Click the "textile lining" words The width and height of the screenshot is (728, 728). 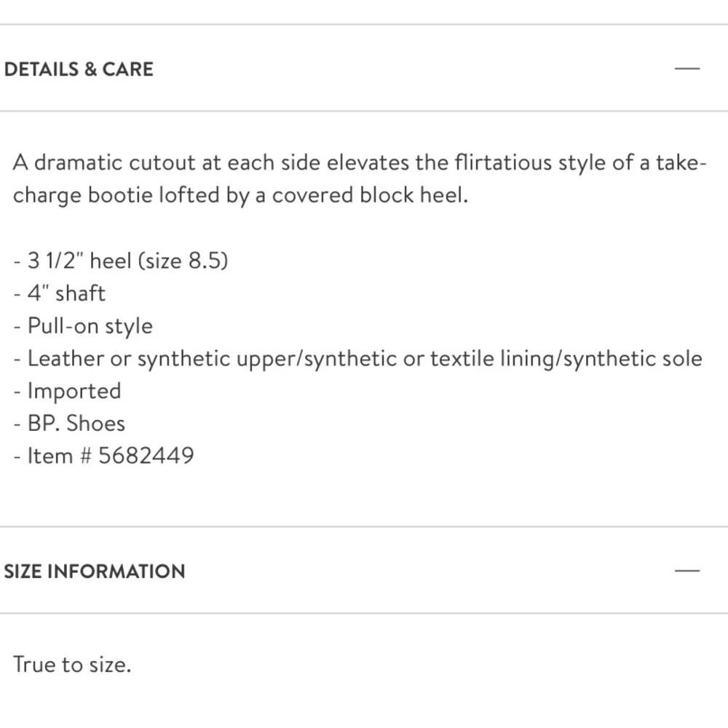(x=491, y=358)
